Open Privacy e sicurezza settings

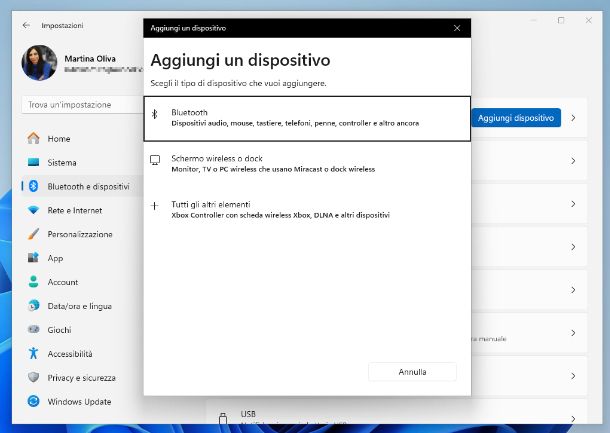(x=81, y=378)
